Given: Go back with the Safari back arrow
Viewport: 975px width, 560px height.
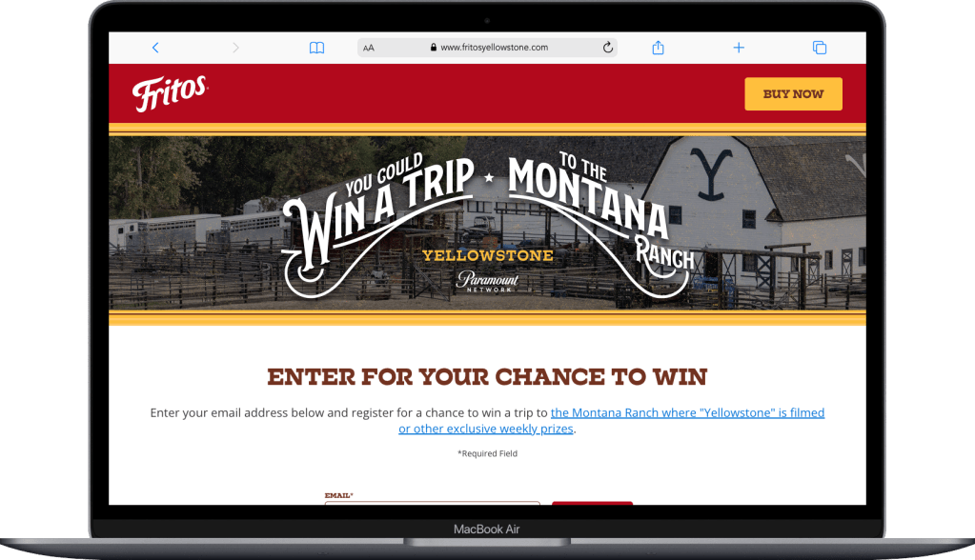Looking at the screenshot, I should click(x=155, y=48).
